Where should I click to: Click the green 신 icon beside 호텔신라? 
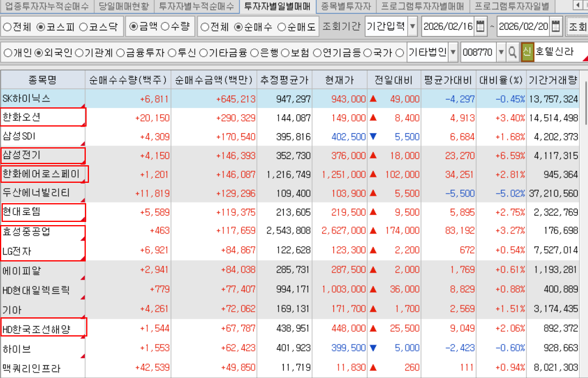[x=527, y=52]
